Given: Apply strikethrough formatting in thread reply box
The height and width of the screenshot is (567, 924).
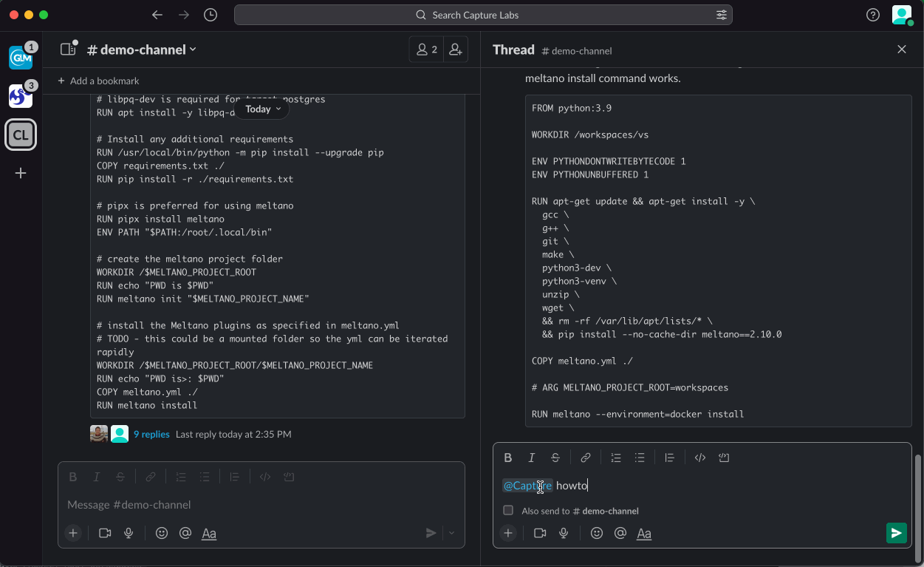Looking at the screenshot, I should (x=555, y=457).
